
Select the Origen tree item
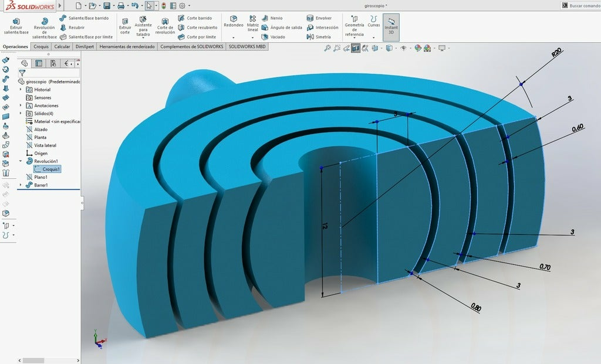[x=37, y=153]
